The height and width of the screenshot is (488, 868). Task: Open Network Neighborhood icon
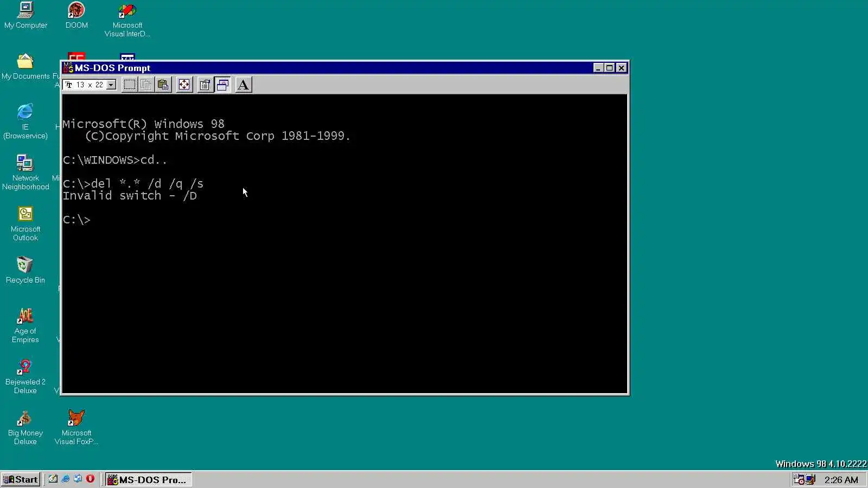pyautogui.click(x=25, y=172)
